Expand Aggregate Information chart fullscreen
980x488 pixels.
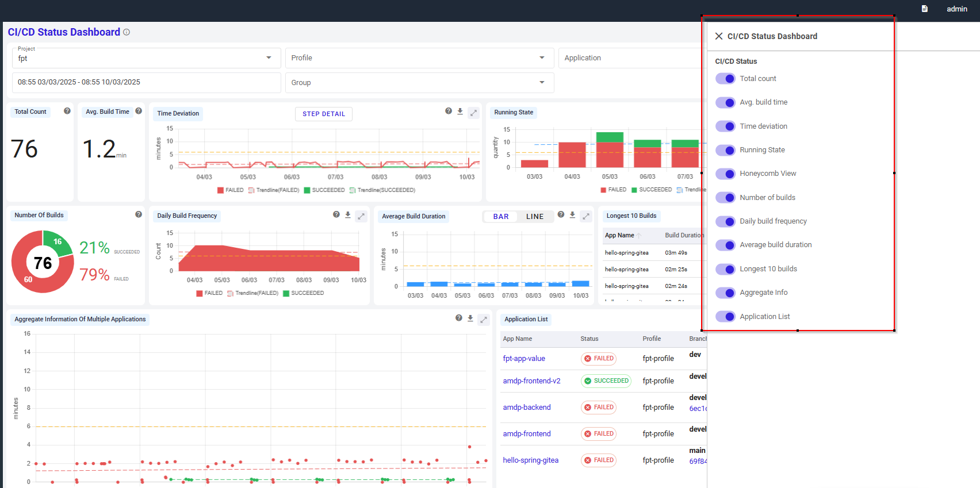[x=484, y=320]
